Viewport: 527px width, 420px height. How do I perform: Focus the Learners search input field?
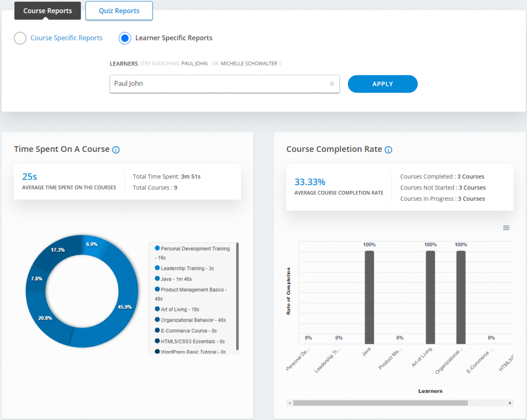[224, 84]
